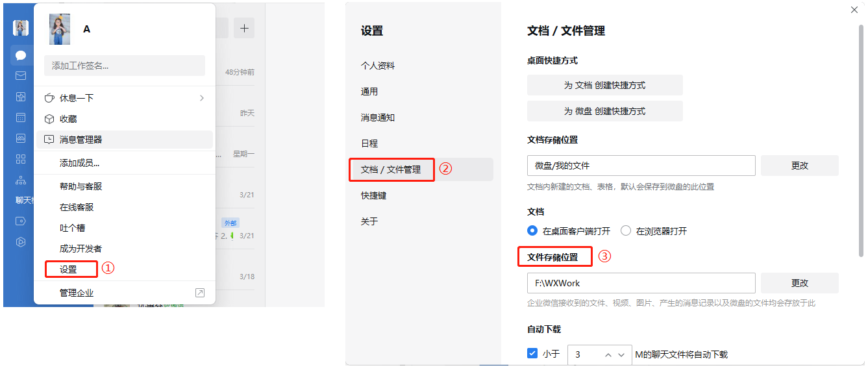Select 休息一下 menu entry

tap(124, 98)
